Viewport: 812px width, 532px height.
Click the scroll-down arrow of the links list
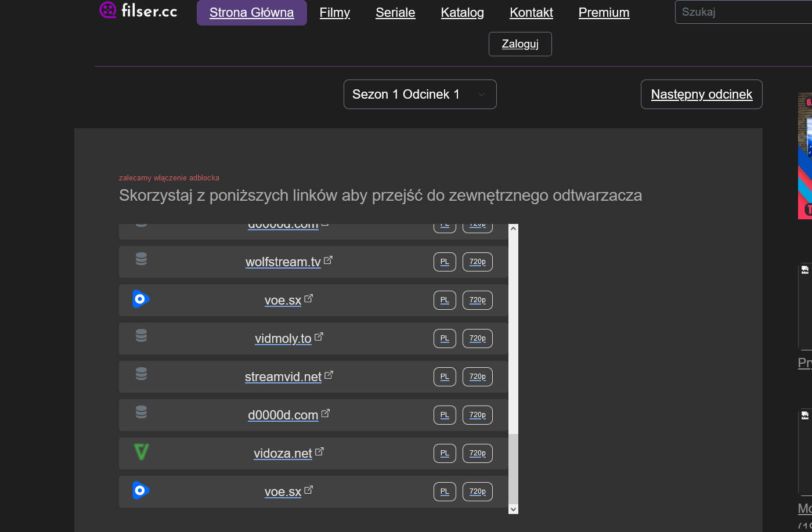coord(513,509)
